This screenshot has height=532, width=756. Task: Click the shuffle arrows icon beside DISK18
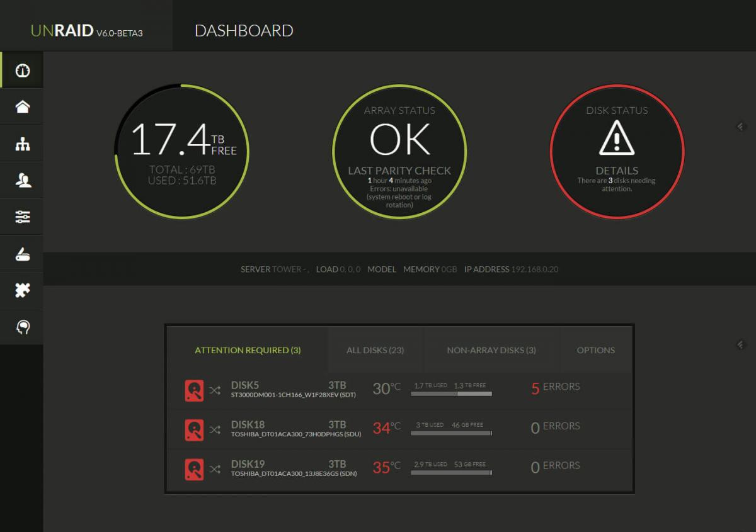pos(215,430)
